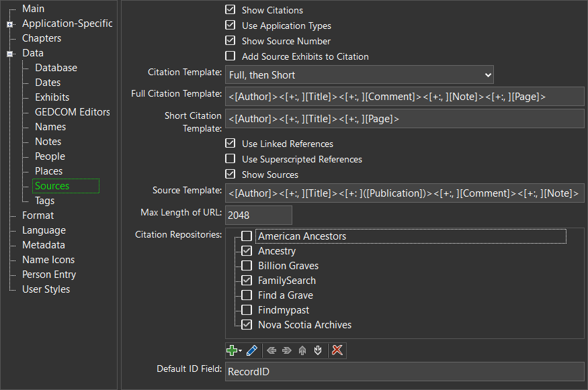Viewport: 588px width, 390px height.
Task: Open the Citation Template dropdown
Action: [x=360, y=75]
